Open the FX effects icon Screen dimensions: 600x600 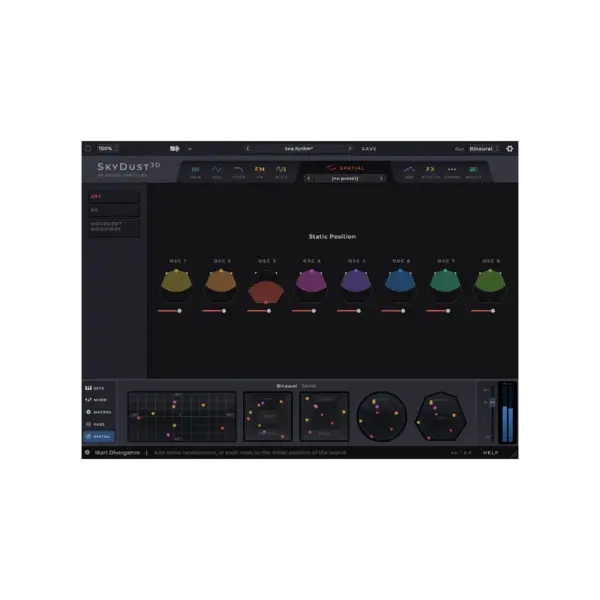click(430, 172)
